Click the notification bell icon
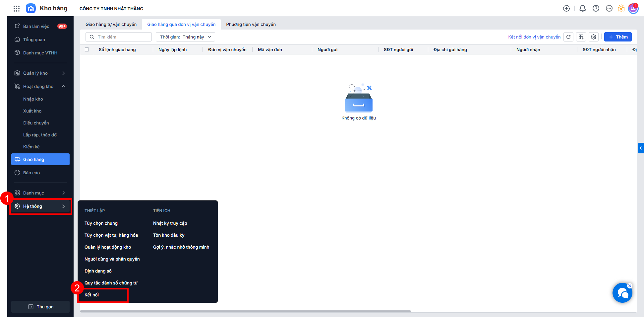 [x=582, y=9]
